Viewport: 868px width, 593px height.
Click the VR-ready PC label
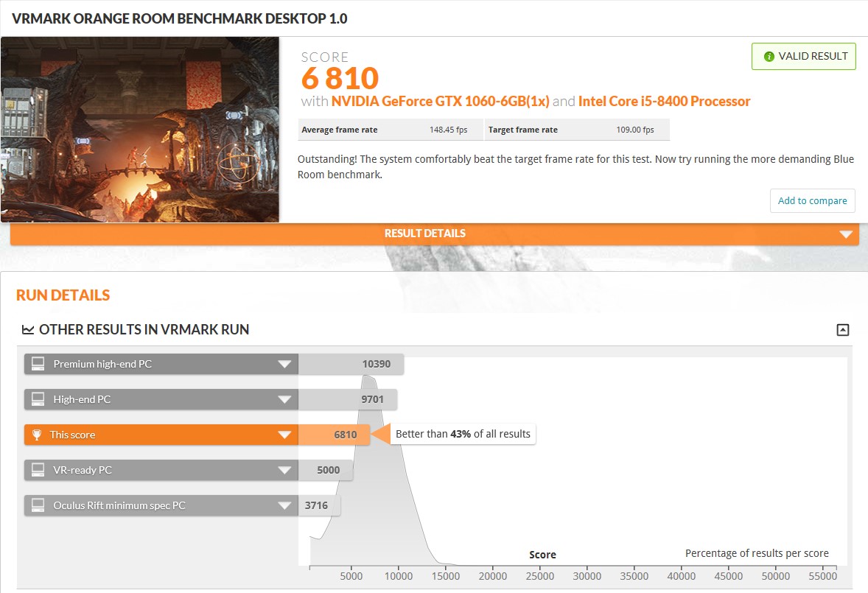83,470
